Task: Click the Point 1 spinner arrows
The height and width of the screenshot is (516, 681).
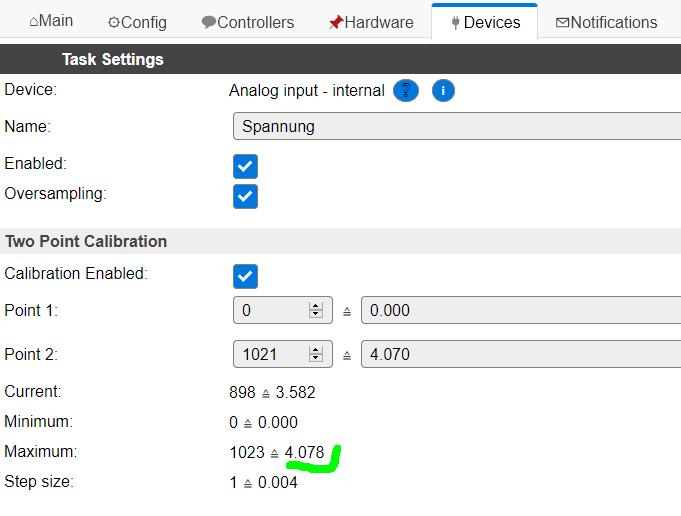Action: point(316,310)
